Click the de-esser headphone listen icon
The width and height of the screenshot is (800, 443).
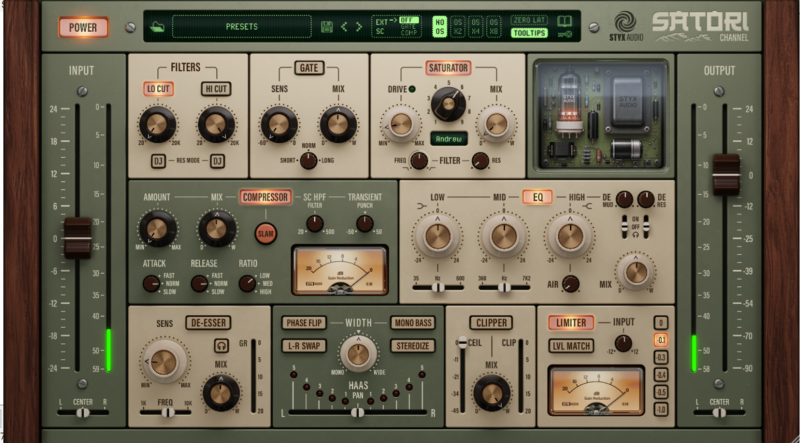221,346
